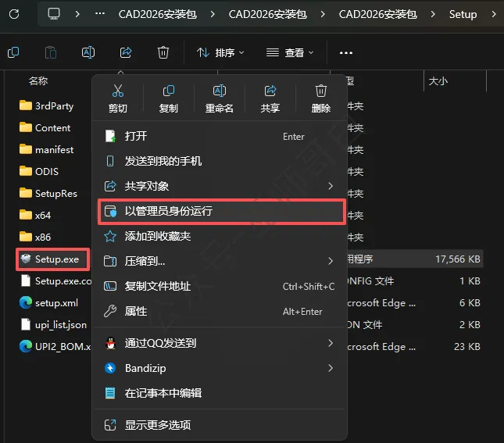Viewport: 504px width, 443px height.
Task: Choose 发送到我的手机 from the menu
Action: point(220,161)
